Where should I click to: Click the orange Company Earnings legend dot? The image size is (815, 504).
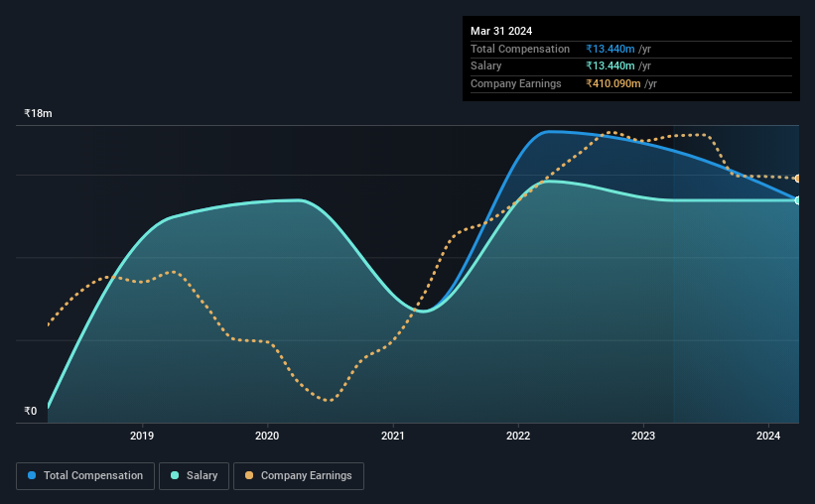[x=249, y=475]
